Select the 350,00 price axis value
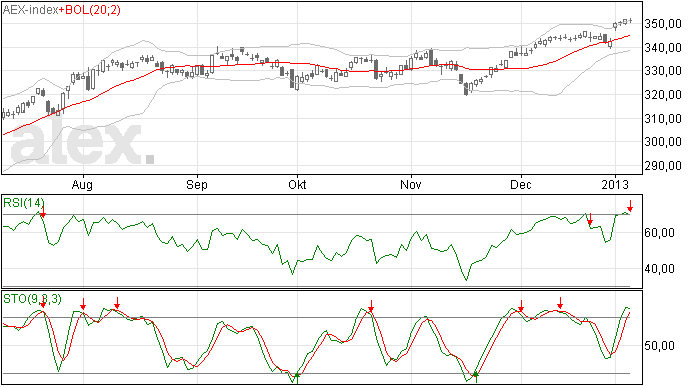This screenshot has height=387, width=690. coord(663,24)
